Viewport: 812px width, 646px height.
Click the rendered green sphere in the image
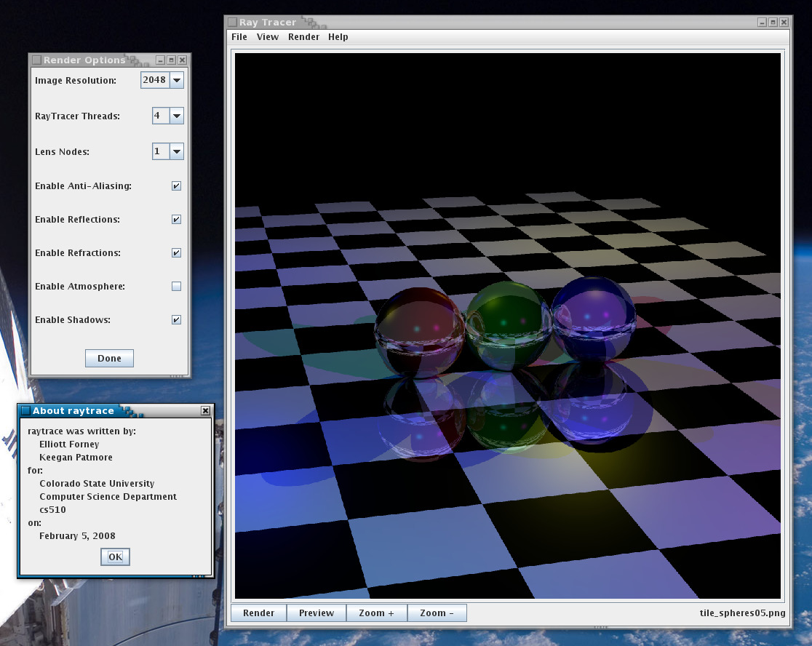[x=508, y=326]
